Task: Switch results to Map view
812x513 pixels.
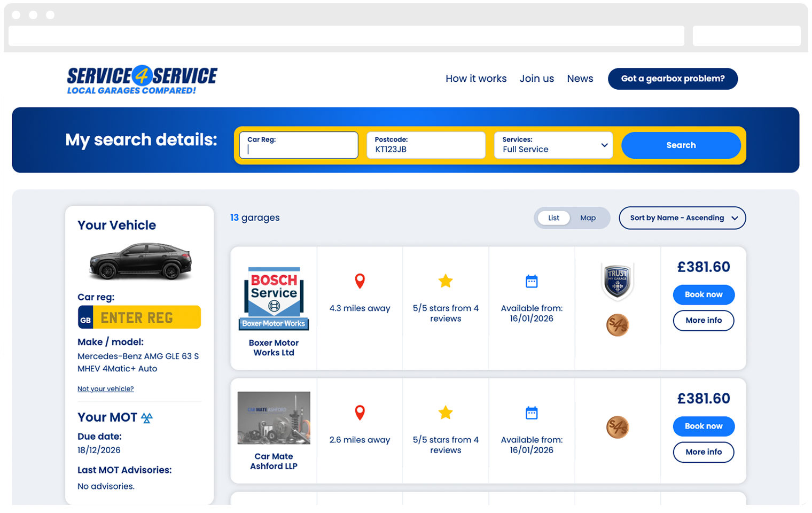Action: pyautogui.click(x=588, y=218)
